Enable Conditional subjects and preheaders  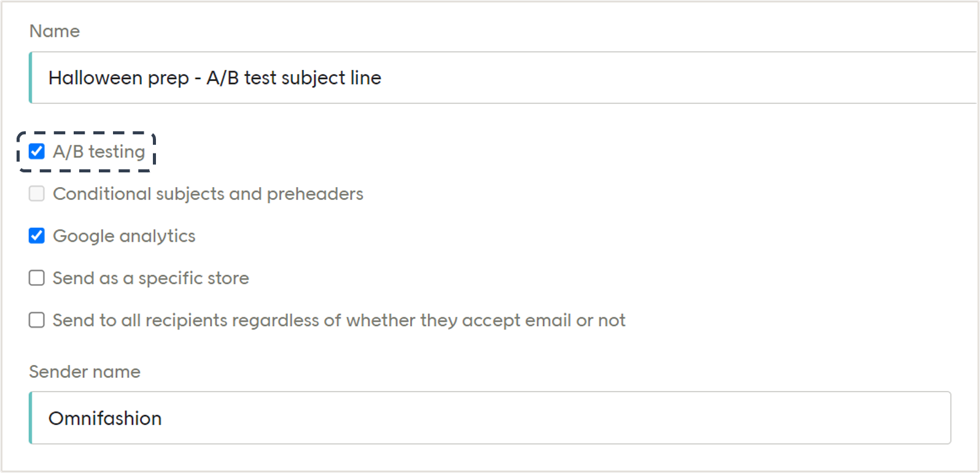pyautogui.click(x=36, y=194)
